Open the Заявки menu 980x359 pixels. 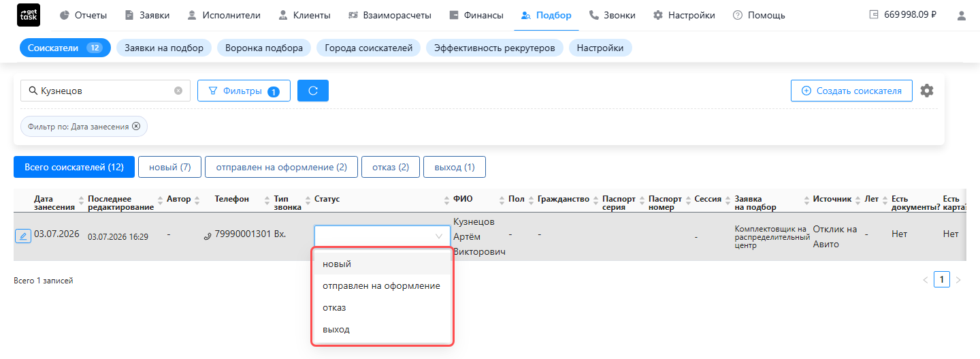147,15
